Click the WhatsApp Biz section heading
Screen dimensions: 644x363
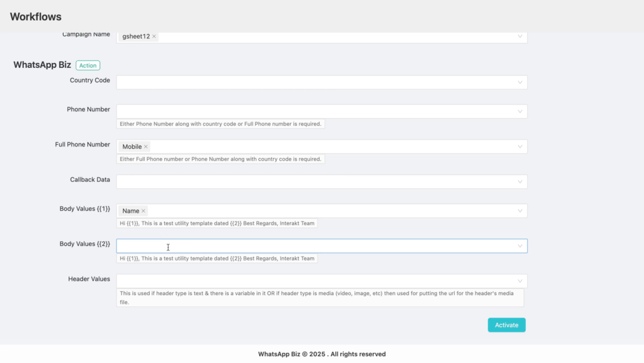click(42, 65)
